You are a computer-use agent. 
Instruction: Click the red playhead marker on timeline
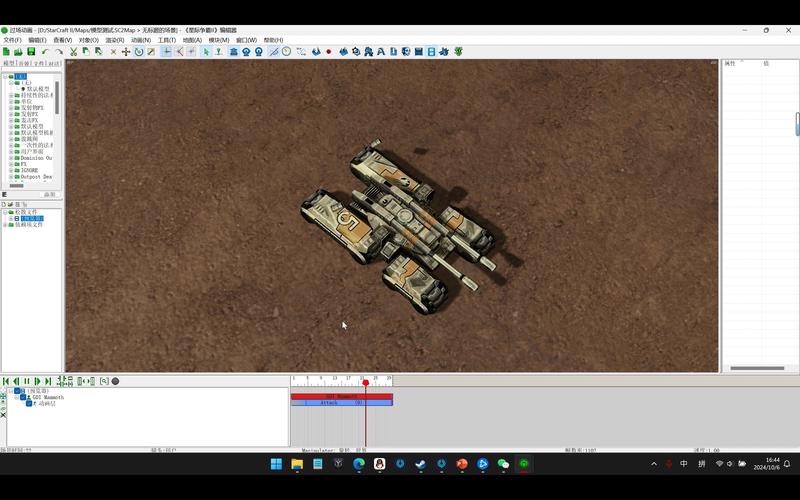point(365,382)
